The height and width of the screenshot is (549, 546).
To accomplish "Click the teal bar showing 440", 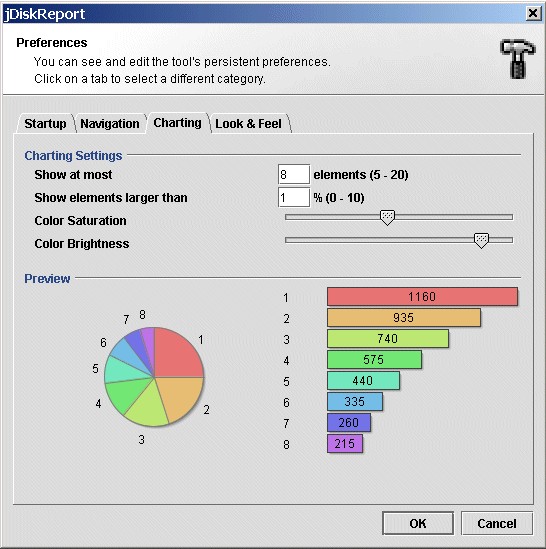I will [363, 381].
